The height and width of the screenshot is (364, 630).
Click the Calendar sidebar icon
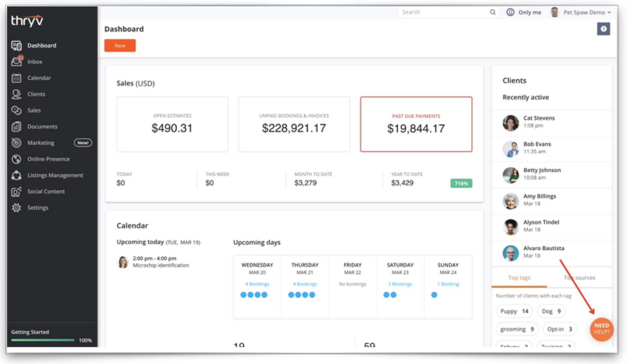[16, 78]
